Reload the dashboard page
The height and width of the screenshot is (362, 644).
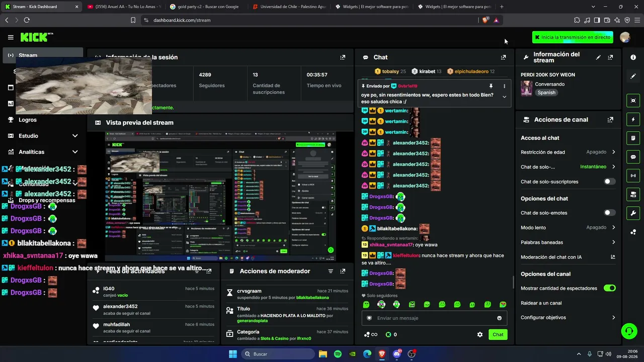pos(27,20)
